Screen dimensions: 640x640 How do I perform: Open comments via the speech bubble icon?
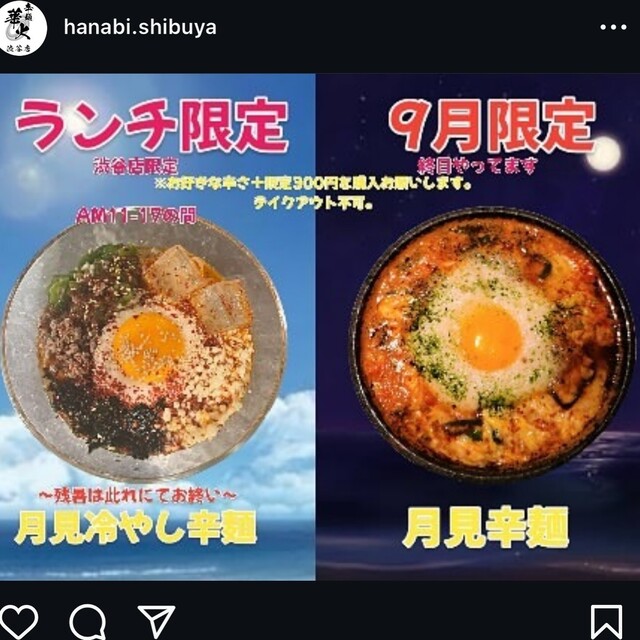pyautogui.click(x=87, y=622)
